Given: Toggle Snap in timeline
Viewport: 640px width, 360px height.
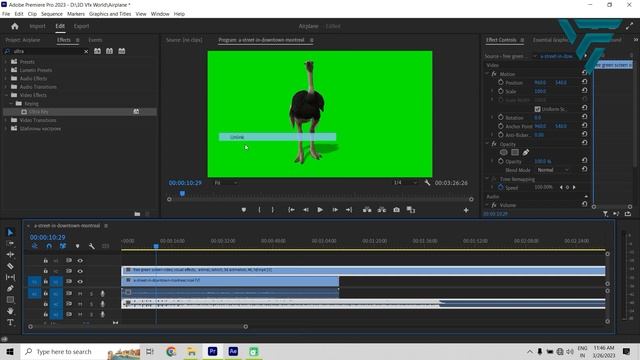Looking at the screenshot, I should tap(49, 246).
